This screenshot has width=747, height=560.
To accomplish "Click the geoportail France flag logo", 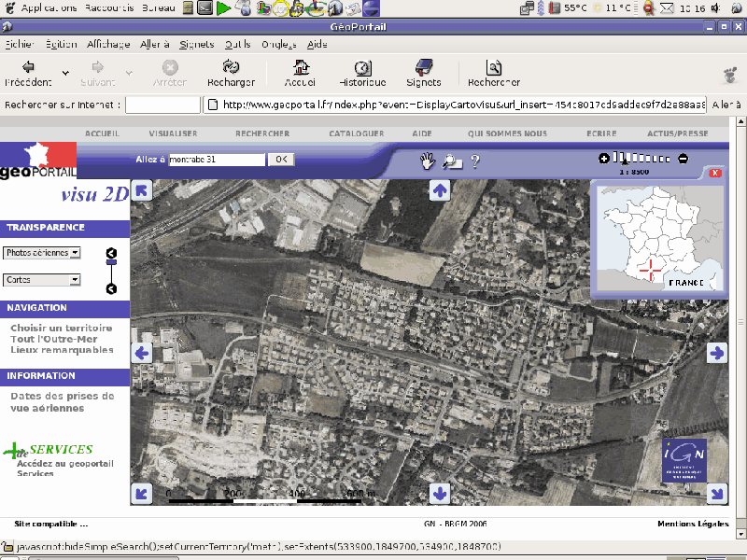I will pos(38,160).
